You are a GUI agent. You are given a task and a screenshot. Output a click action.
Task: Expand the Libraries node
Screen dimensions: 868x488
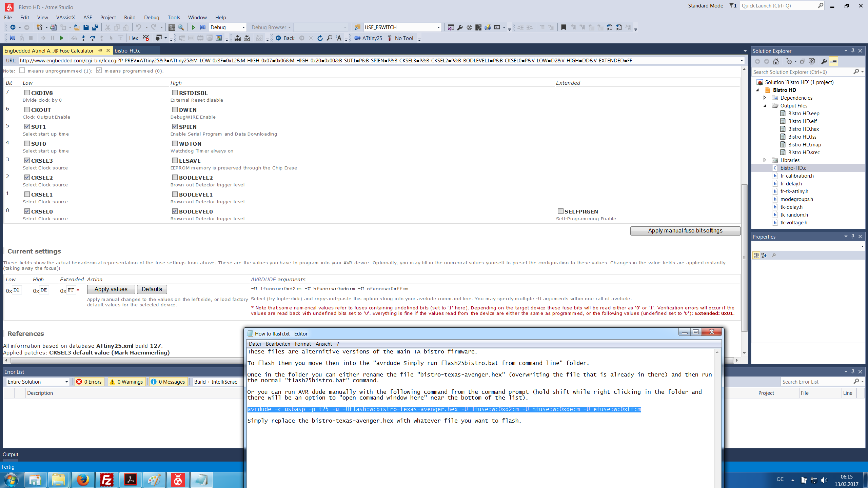pos(765,160)
